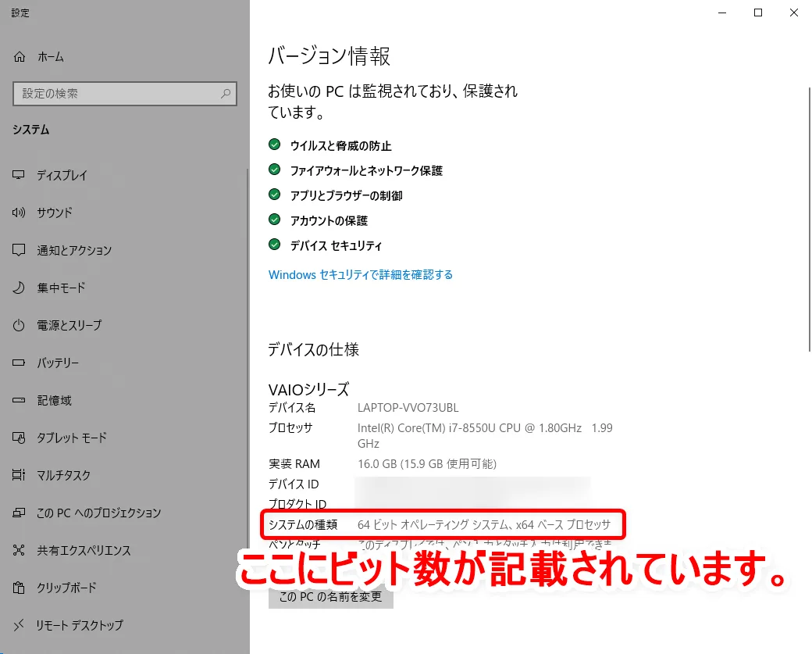Click the Display monitor icon
This screenshot has height=654, width=812.
[x=19, y=175]
